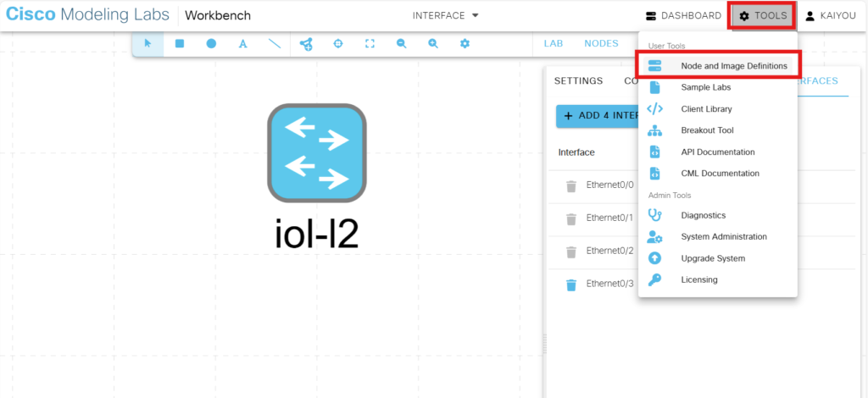Open Node and Image Definitions
Image resolution: width=868 pixels, height=398 pixels.
(717, 66)
